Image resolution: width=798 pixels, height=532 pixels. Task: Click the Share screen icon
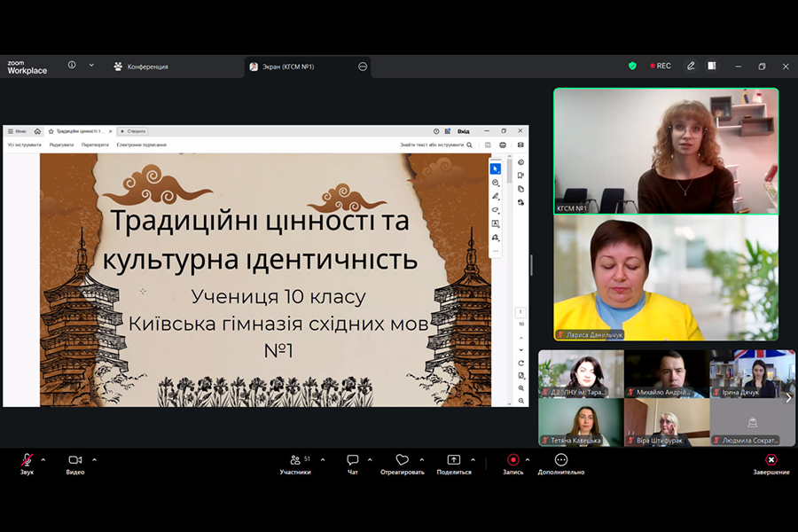pyautogui.click(x=453, y=459)
